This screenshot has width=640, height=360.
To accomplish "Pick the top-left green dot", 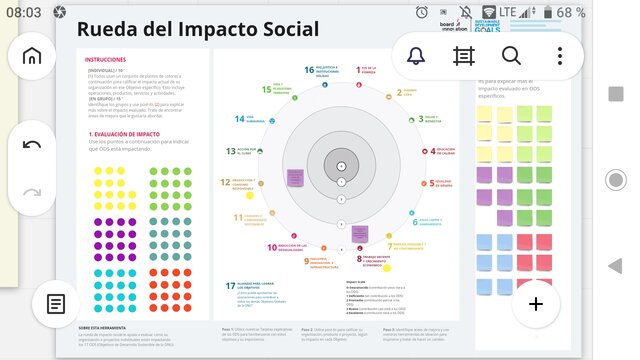I will 153,171.
